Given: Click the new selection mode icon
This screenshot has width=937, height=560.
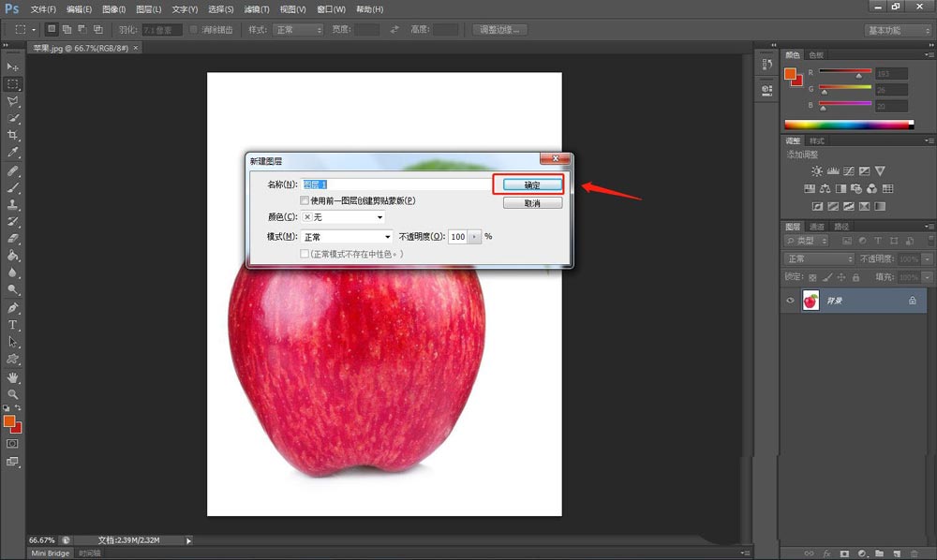Looking at the screenshot, I should (x=52, y=29).
